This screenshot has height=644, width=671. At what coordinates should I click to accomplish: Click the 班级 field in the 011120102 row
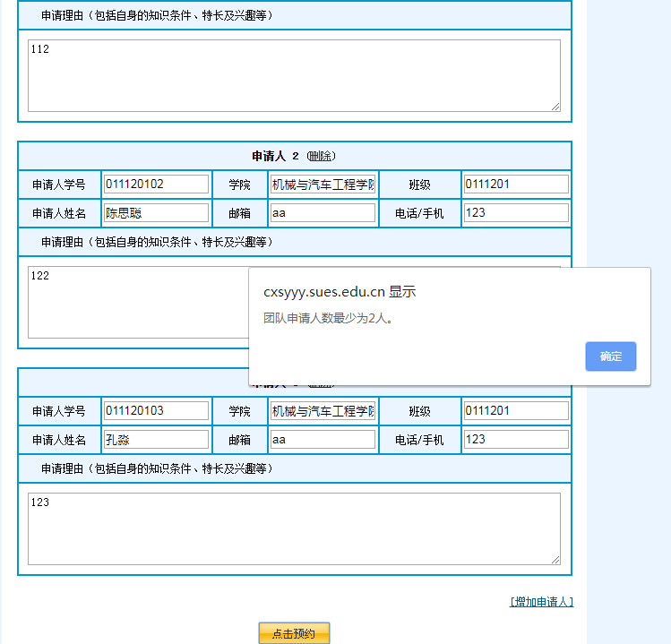tap(516, 185)
